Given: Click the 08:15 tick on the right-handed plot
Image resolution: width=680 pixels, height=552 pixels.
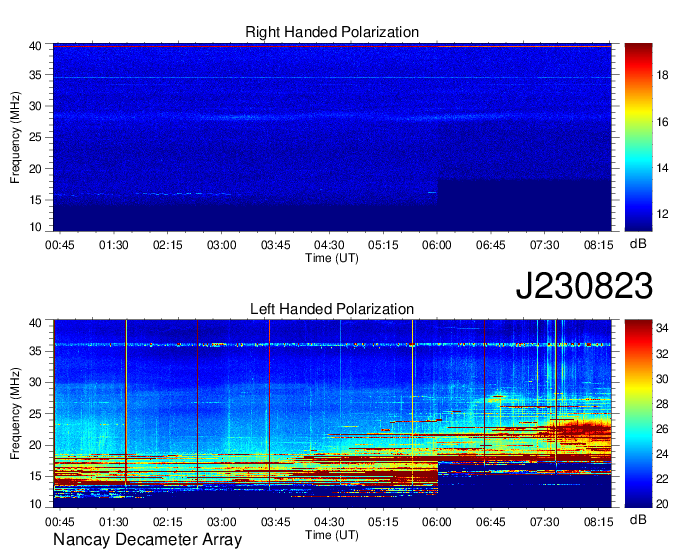Looking at the screenshot, I should [598, 245].
